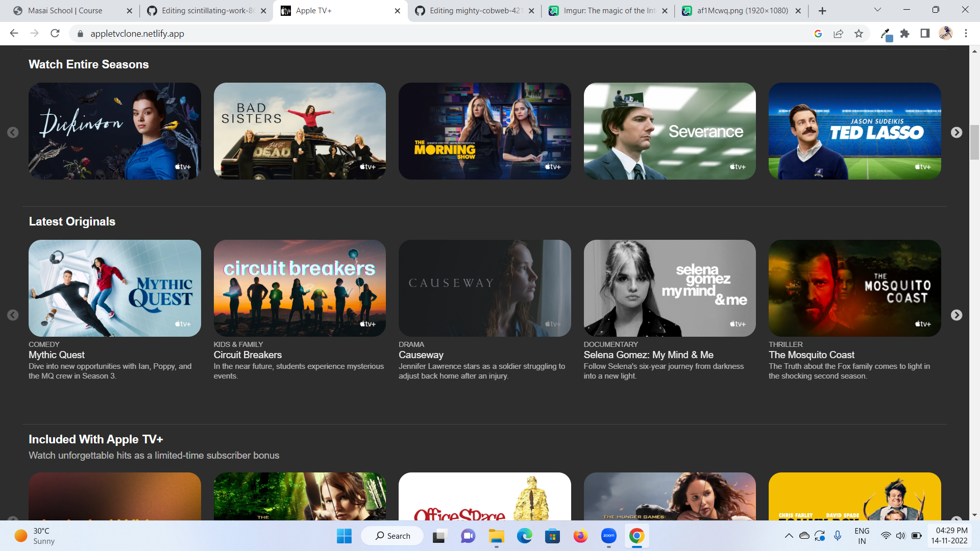Click the right arrow of Watch Entire Seasons carousel

956,132
